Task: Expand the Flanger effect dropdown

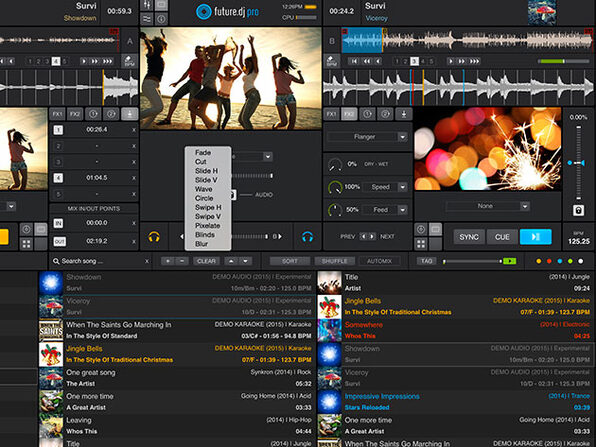Action: point(403,137)
